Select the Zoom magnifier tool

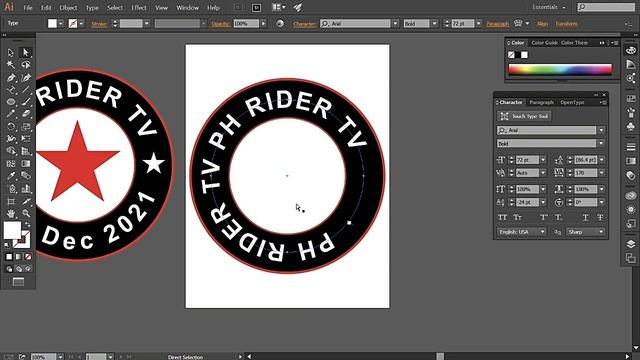point(26,213)
